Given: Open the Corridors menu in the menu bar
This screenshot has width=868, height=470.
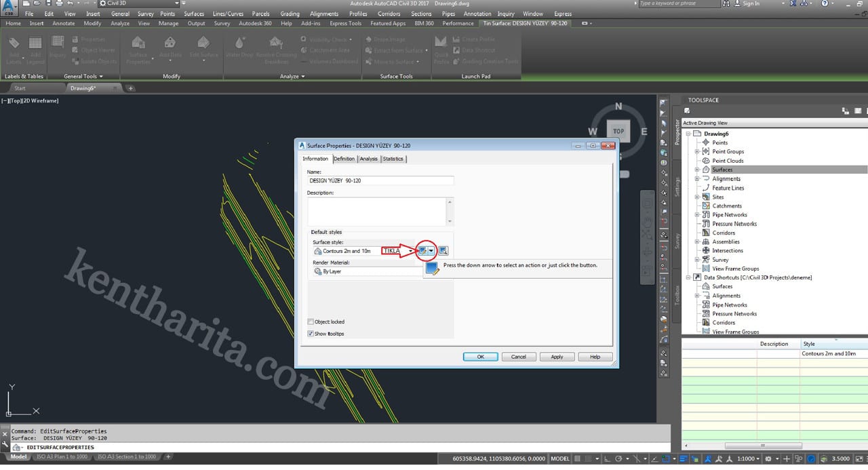Looking at the screenshot, I should point(389,14).
